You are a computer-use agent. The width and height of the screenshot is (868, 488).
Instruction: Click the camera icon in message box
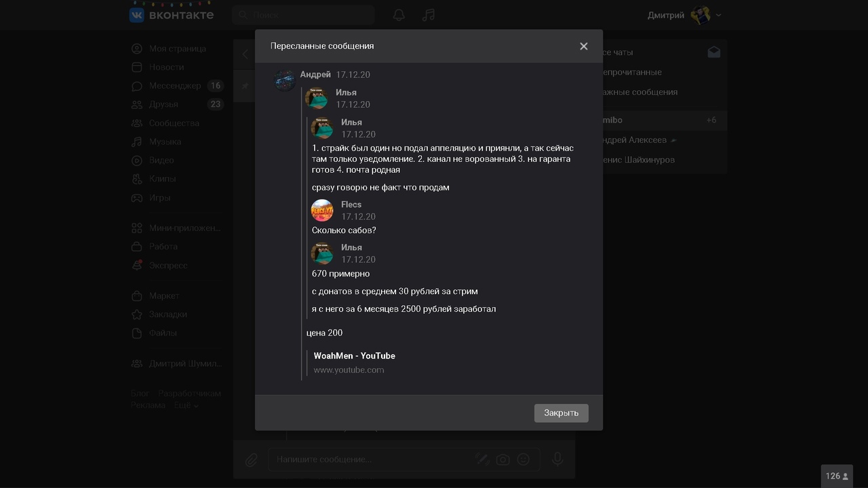click(502, 460)
